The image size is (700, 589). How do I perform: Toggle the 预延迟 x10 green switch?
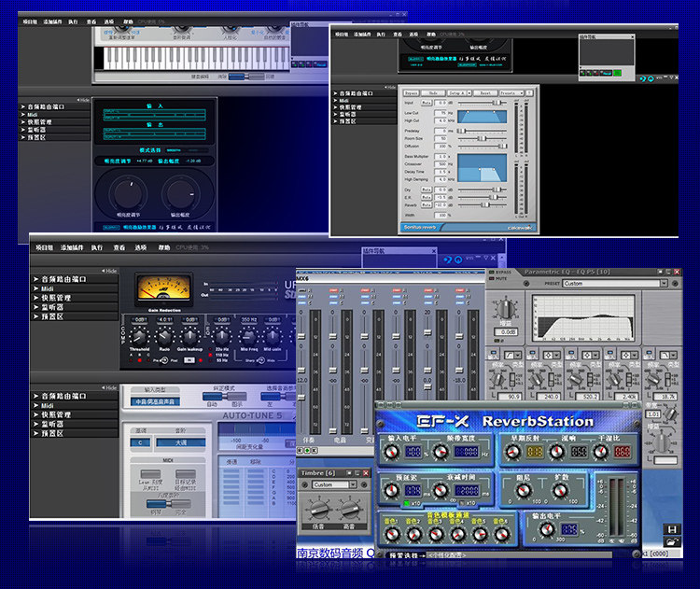point(406,503)
